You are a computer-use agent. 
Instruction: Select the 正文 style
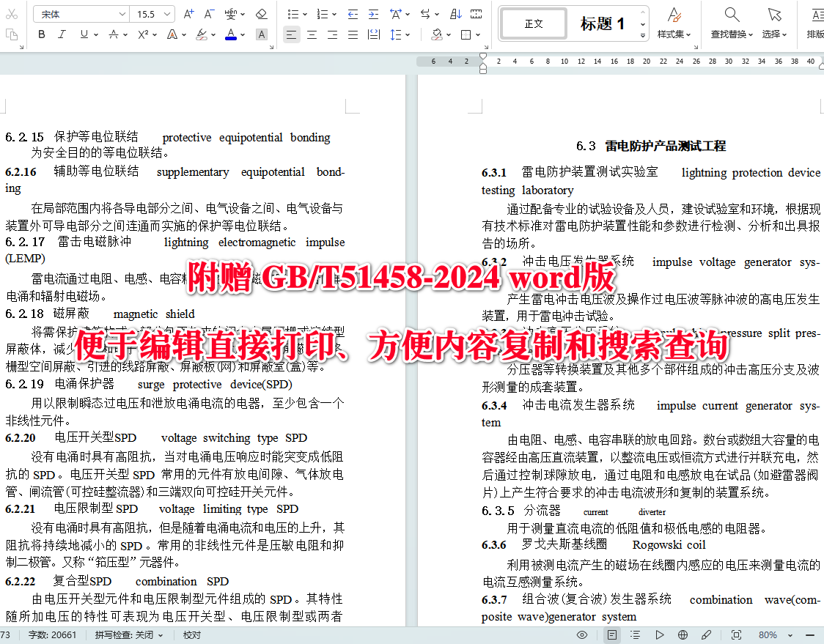(534, 23)
